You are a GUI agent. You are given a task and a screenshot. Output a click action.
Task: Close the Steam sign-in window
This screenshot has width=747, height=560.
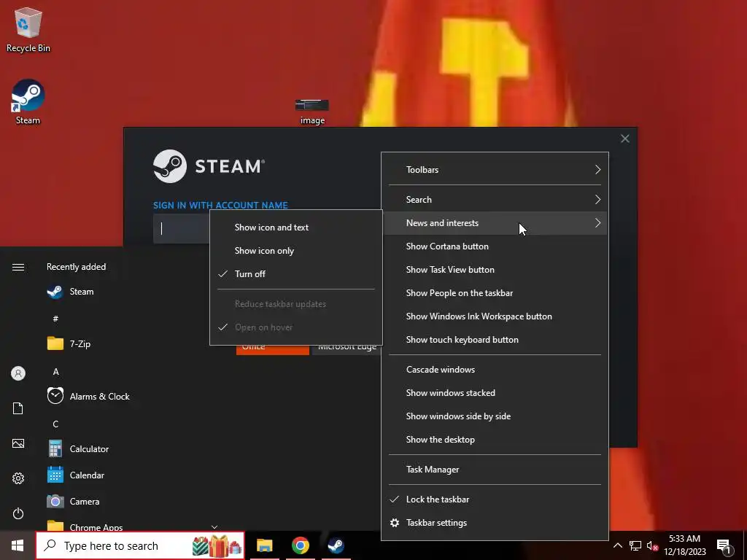click(x=624, y=139)
